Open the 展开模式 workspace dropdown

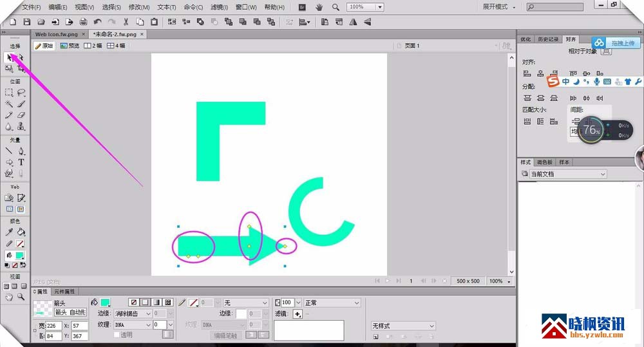498,7
